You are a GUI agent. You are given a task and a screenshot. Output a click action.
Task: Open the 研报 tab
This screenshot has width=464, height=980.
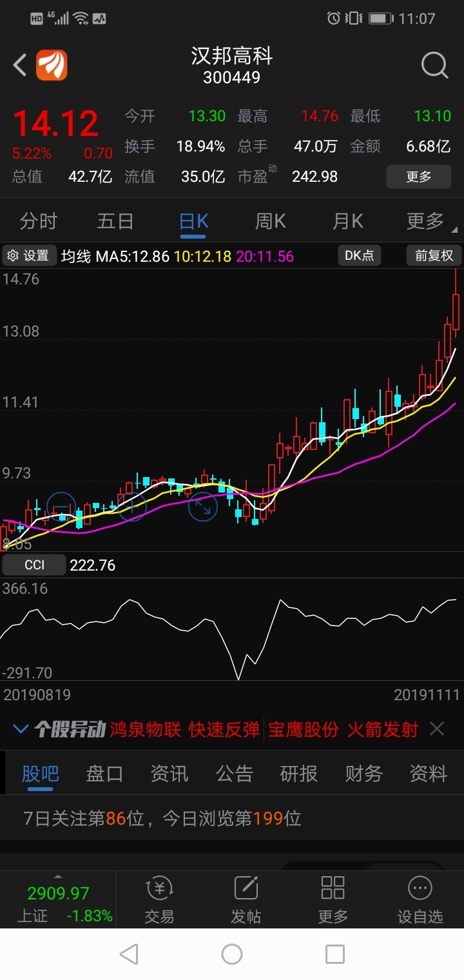point(299,773)
